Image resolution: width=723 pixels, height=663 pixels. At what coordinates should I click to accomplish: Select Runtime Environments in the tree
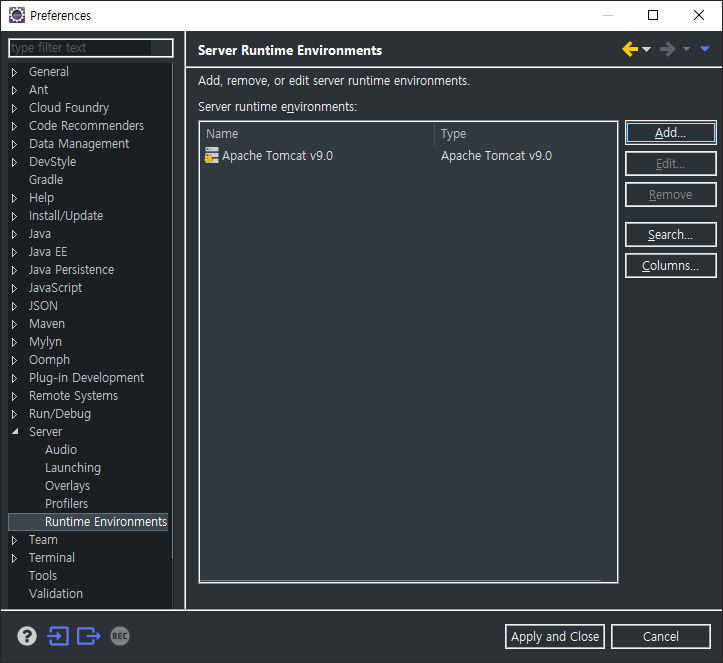pos(106,521)
